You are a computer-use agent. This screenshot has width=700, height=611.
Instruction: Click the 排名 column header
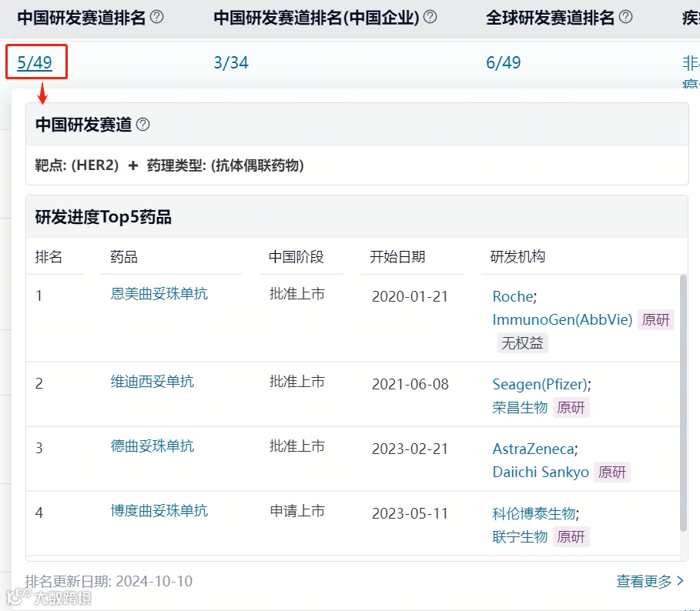(49, 257)
